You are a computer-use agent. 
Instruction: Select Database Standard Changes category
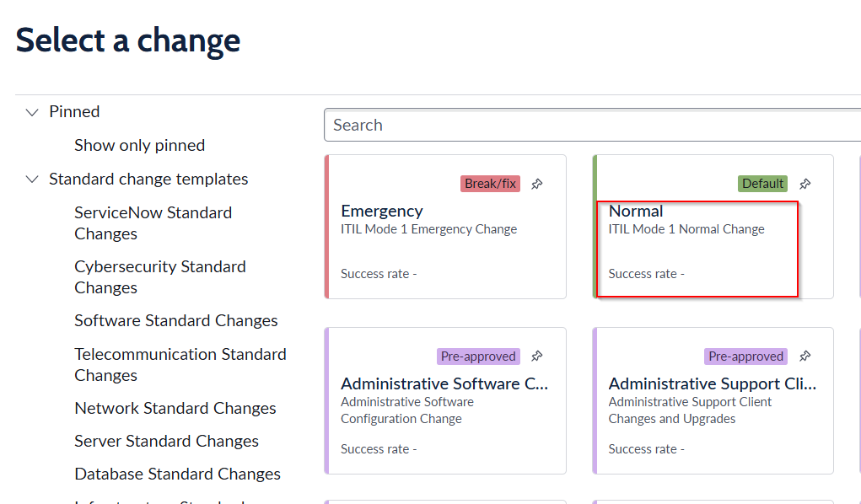177,475
